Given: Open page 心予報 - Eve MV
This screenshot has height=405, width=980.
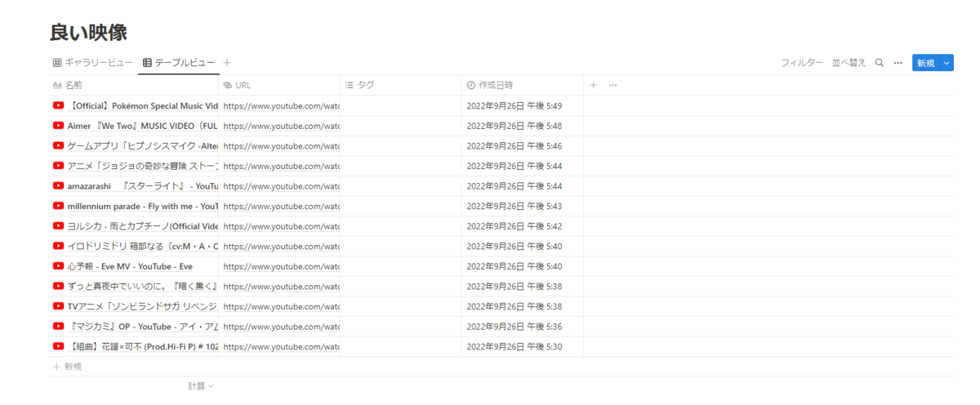Looking at the screenshot, I should pos(131,266).
